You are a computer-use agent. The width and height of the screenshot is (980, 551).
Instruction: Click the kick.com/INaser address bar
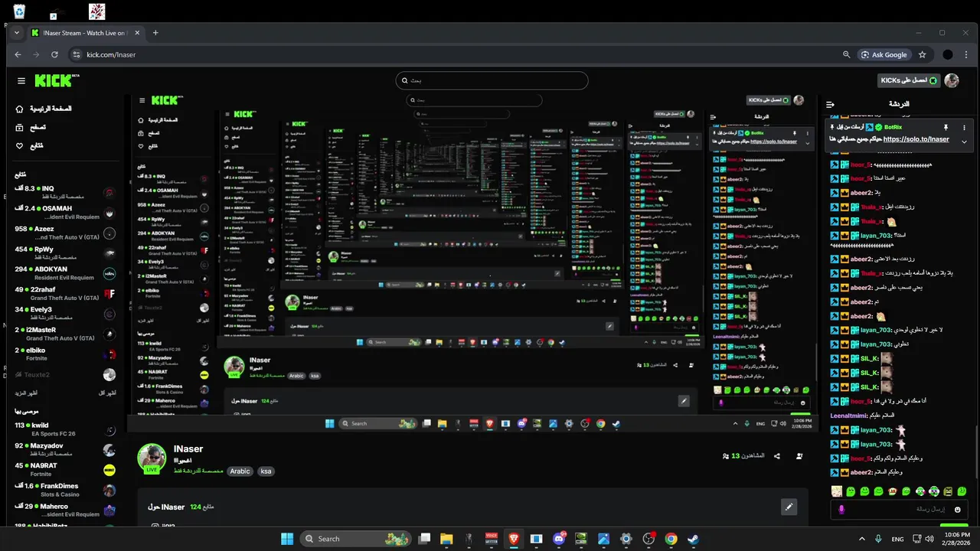click(x=111, y=54)
